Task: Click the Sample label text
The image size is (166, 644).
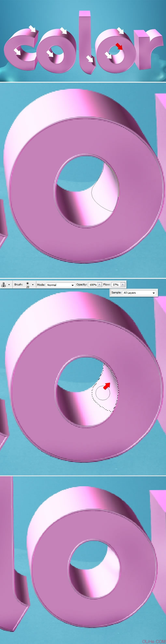Action: (116, 293)
